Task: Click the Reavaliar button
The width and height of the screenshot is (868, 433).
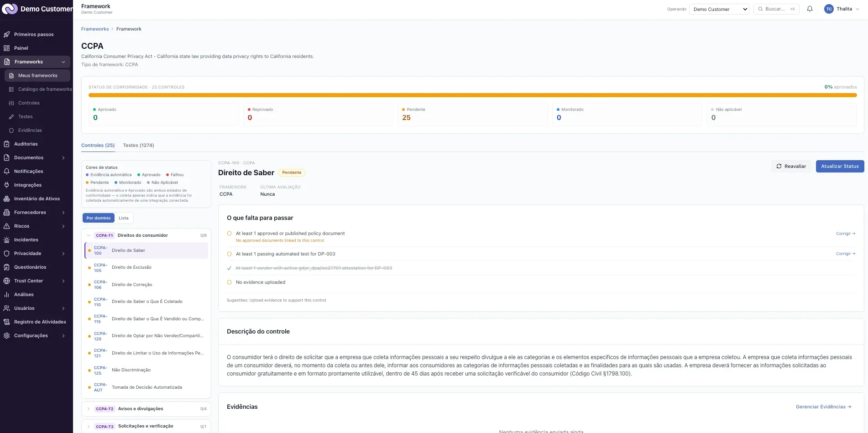Action: (x=791, y=166)
